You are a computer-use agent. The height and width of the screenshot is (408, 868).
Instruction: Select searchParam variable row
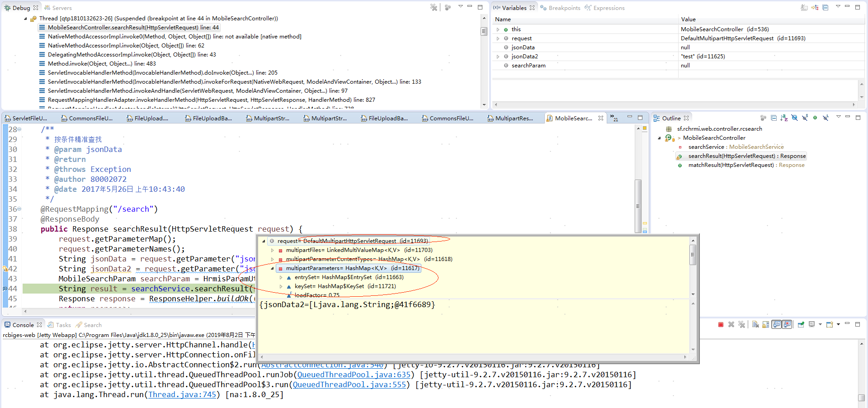click(678, 66)
